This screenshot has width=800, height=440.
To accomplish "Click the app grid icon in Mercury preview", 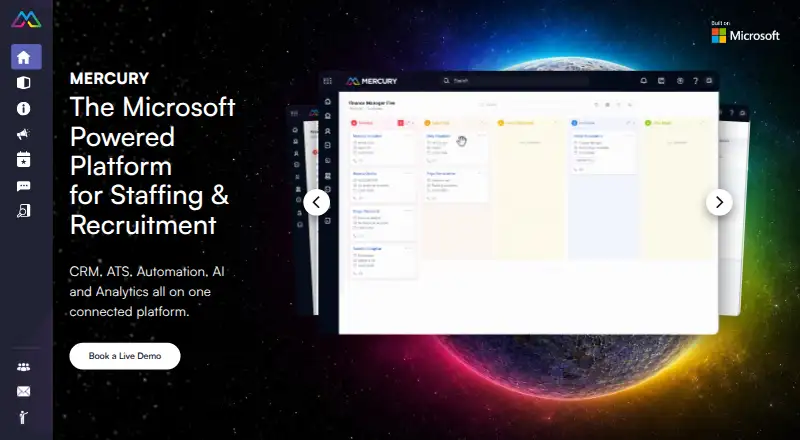I will (x=328, y=81).
